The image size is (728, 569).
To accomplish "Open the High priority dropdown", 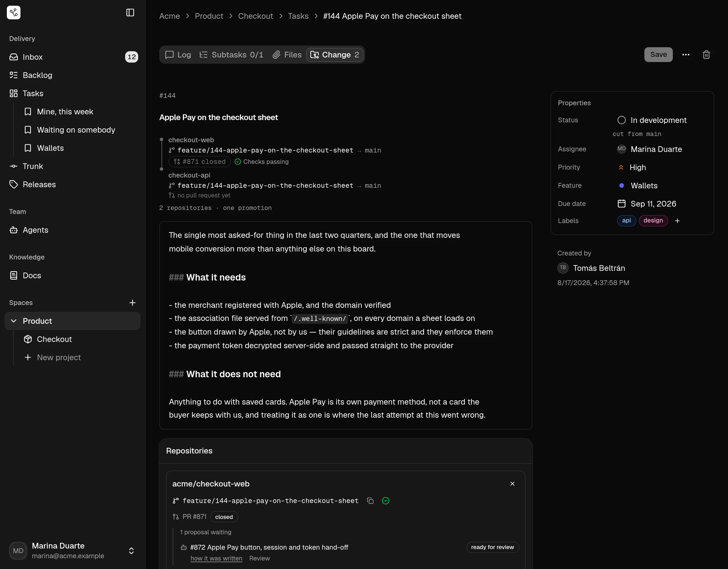I will (x=632, y=168).
